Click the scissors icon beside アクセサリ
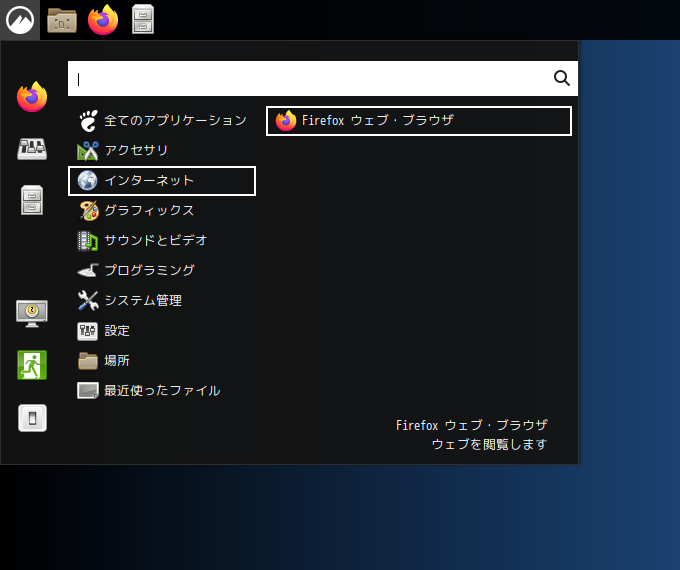The image size is (680, 570). coord(88,151)
